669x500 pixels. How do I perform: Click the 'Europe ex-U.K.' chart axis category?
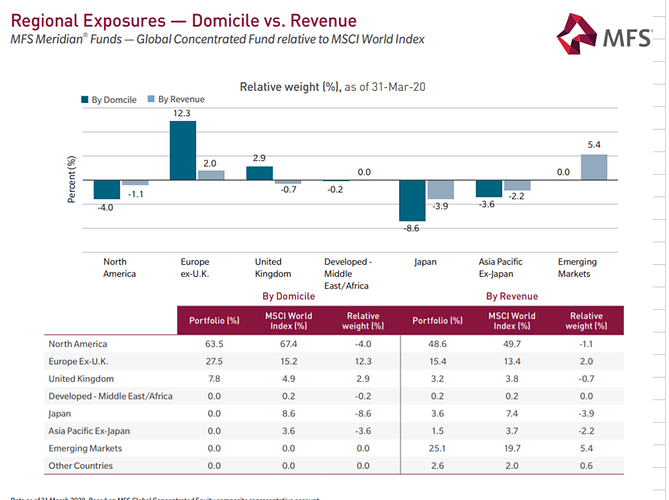pyautogui.click(x=195, y=267)
